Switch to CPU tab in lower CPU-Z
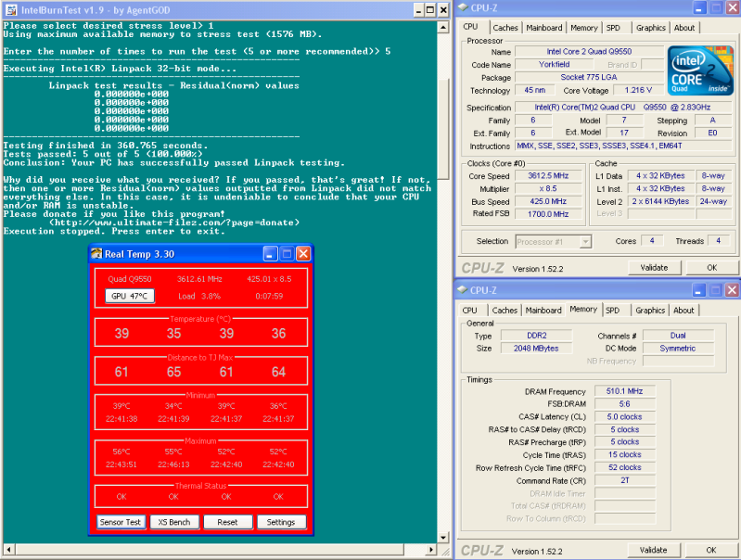 click(470, 311)
